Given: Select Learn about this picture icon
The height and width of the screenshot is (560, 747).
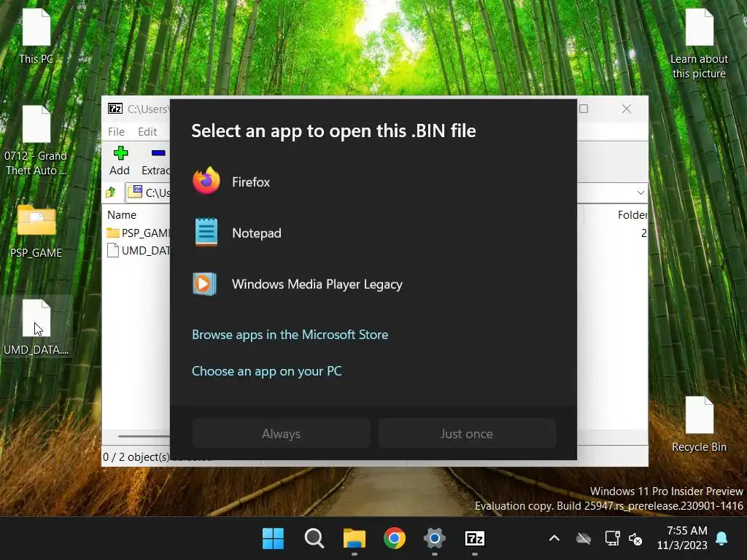Looking at the screenshot, I should 699,44.
